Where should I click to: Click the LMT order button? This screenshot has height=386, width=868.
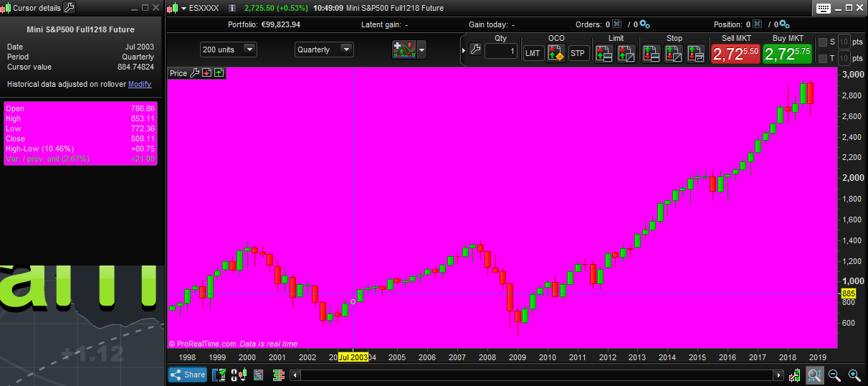[x=533, y=53]
